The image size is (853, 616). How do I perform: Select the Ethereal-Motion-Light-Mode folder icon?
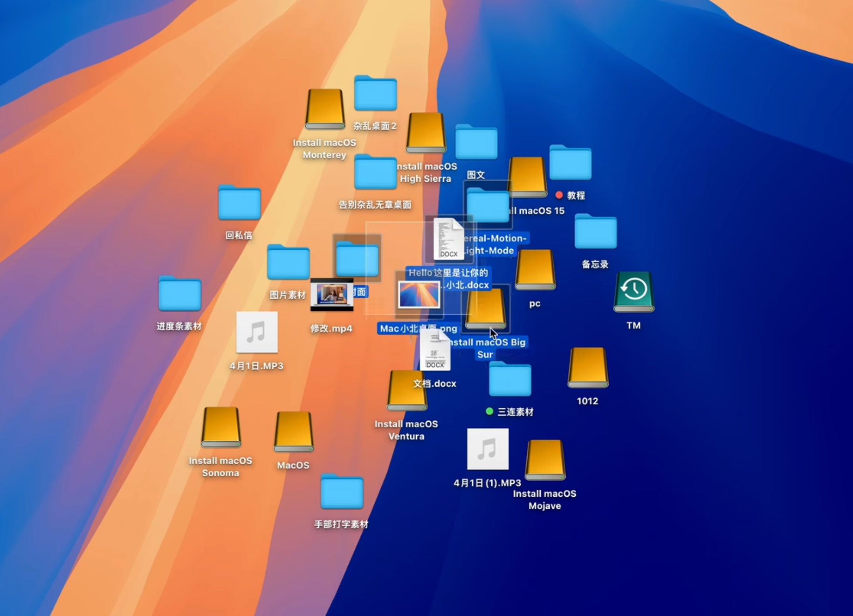[x=488, y=205]
